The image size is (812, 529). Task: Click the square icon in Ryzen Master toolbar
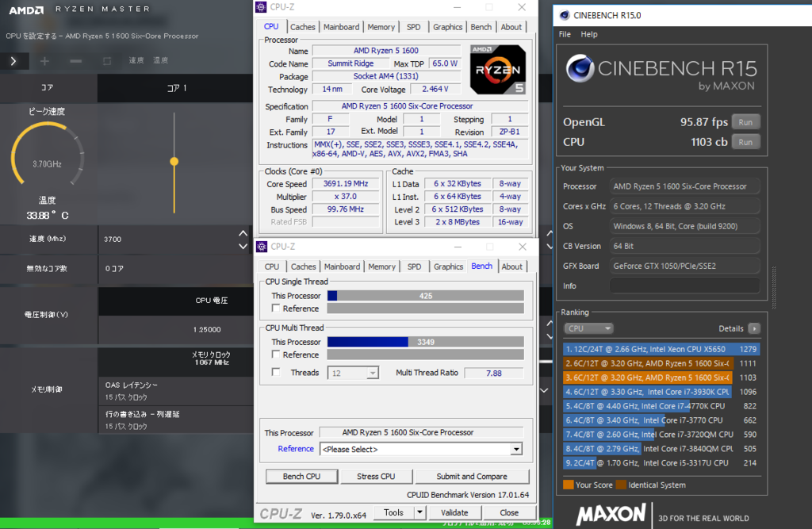click(107, 61)
